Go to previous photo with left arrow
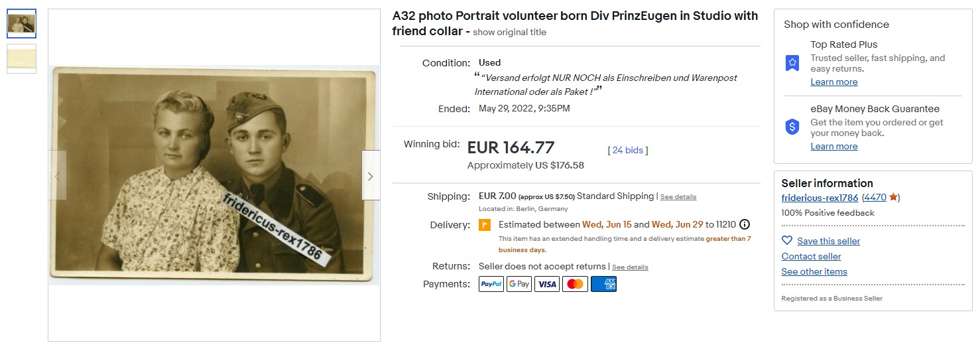 pyautogui.click(x=57, y=176)
